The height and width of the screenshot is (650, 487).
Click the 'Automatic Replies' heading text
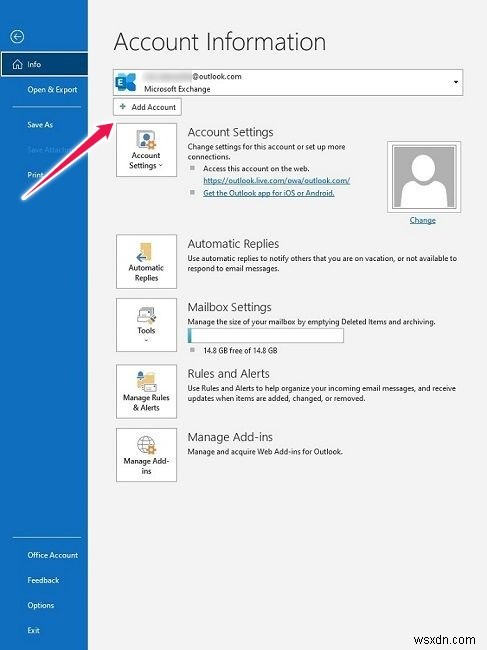click(x=233, y=243)
